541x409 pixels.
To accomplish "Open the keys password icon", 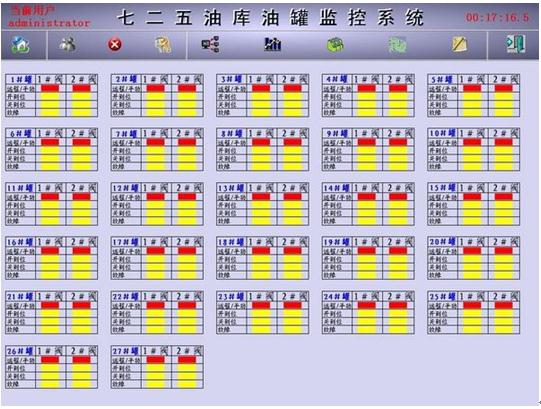I will 163,45.
